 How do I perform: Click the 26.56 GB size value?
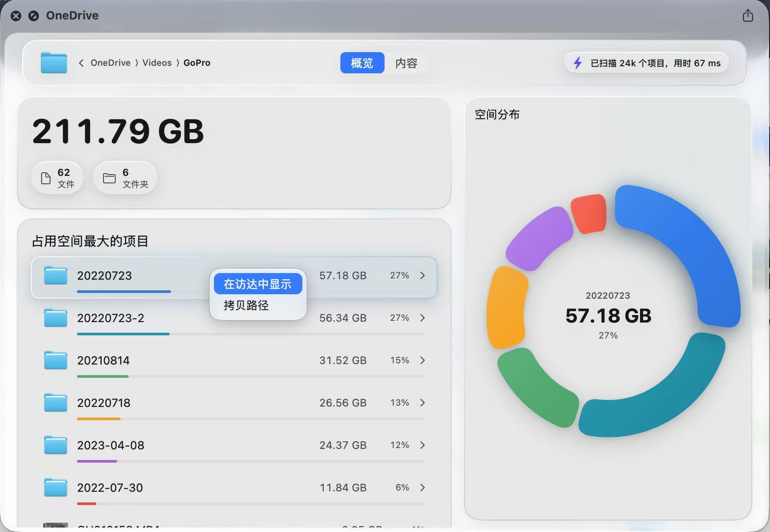click(x=343, y=403)
